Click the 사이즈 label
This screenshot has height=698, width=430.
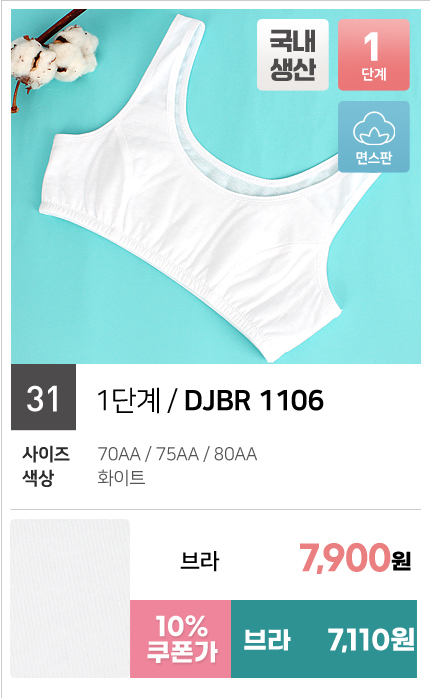[46, 454]
